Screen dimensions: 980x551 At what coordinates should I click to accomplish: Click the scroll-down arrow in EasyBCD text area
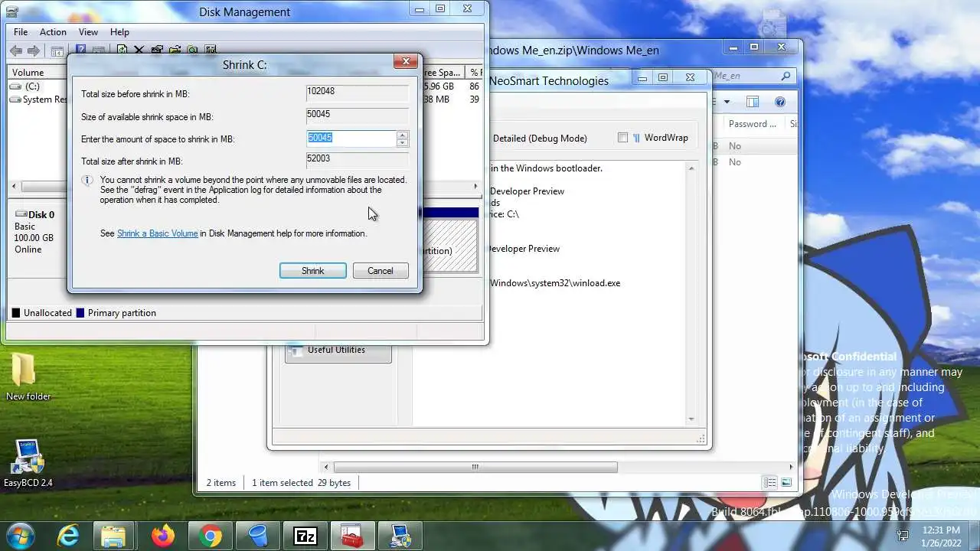point(691,419)
